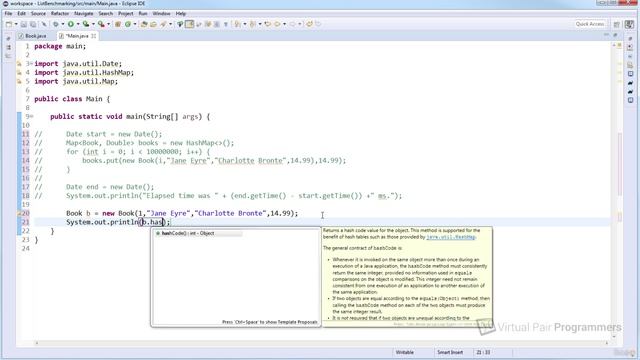
Task: Open the New Java Class dropdown arrow
Action: pos(135,24)
